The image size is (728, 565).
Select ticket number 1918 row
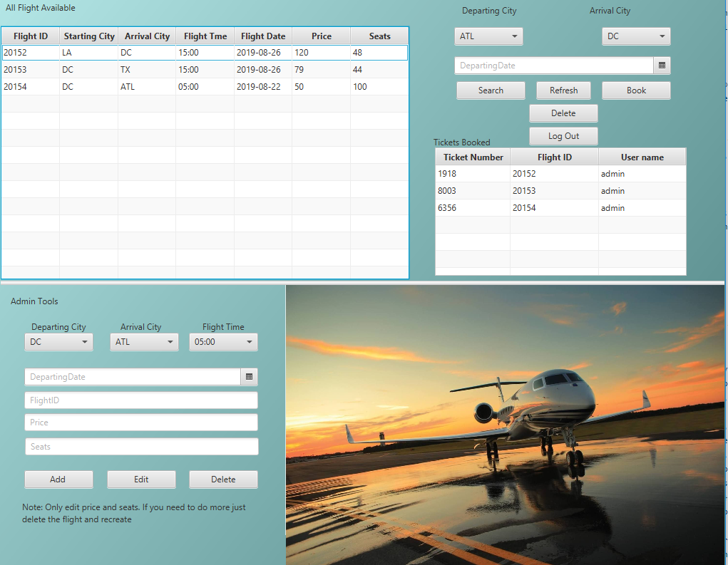pyautogui.click(x=560, y=174)
